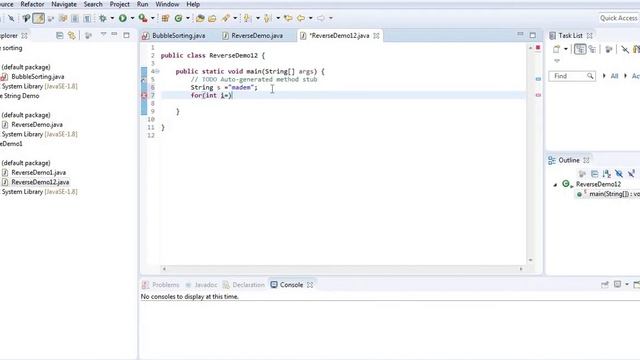Toggle Link with Editor in Package Explorer
Image resolution: width=640 pixels, height=360 pixels.
[72, 36]
